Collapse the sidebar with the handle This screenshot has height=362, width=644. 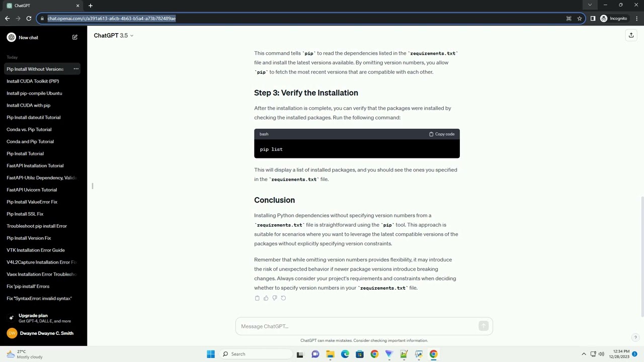(93, 186)
